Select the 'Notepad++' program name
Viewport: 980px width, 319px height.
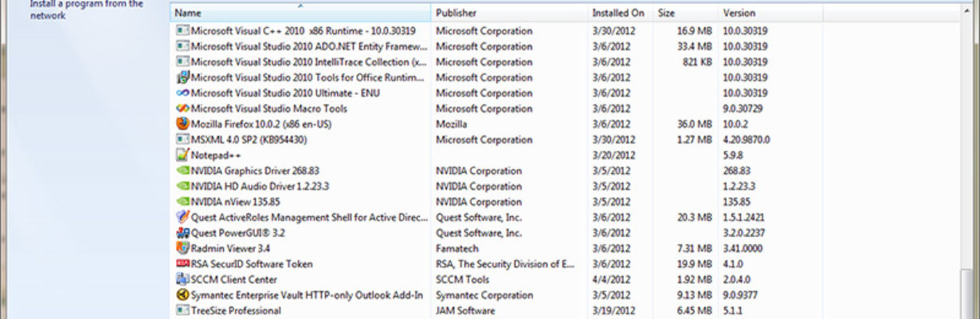(x=216, y=156)
